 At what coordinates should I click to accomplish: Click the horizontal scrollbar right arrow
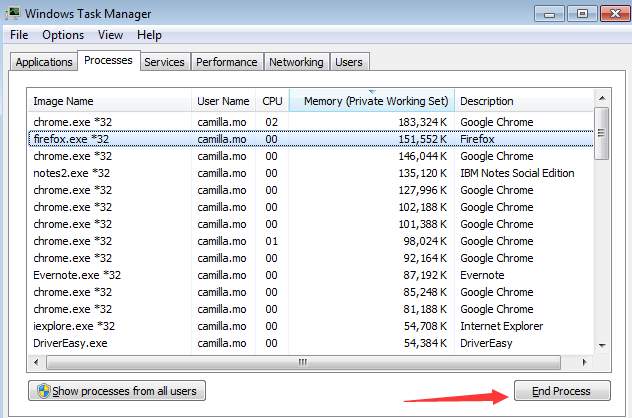click(x=585, y=362)
